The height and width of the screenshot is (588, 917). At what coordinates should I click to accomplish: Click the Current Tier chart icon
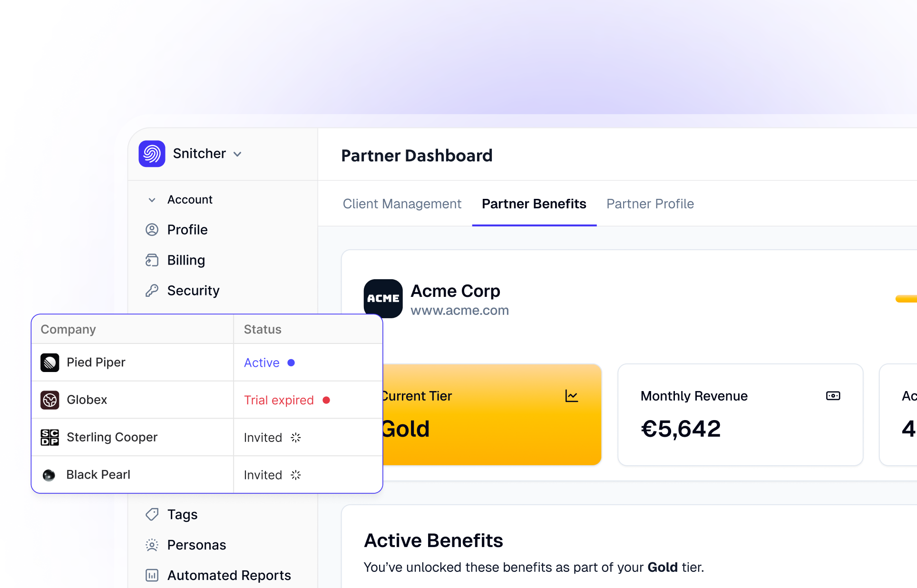point(571,396)
